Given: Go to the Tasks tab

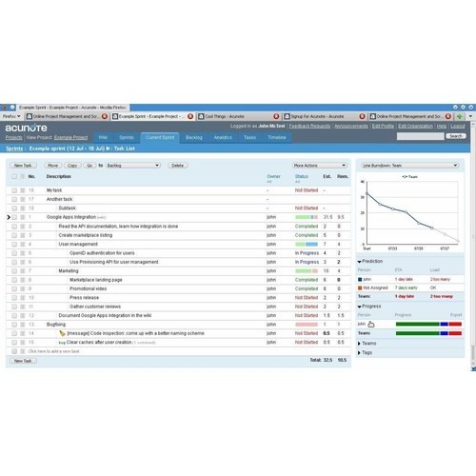Looking at the screenshot, I should [249, 137].
